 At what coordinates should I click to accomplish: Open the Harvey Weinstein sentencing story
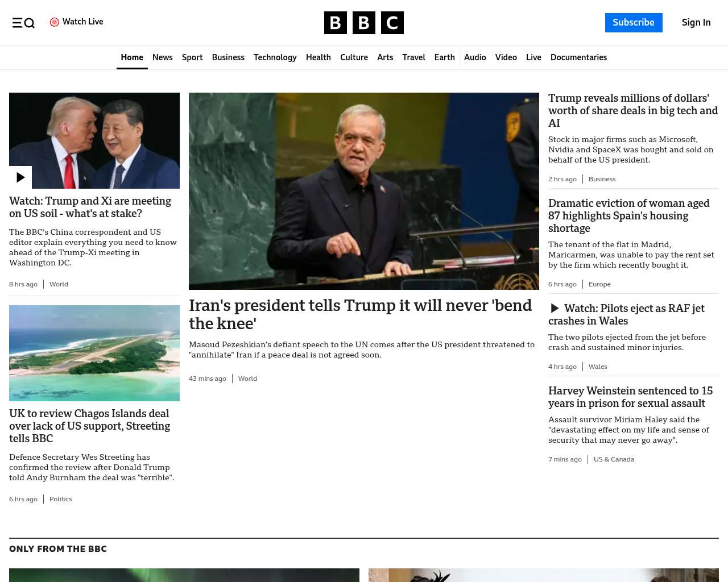coord(630,397)
